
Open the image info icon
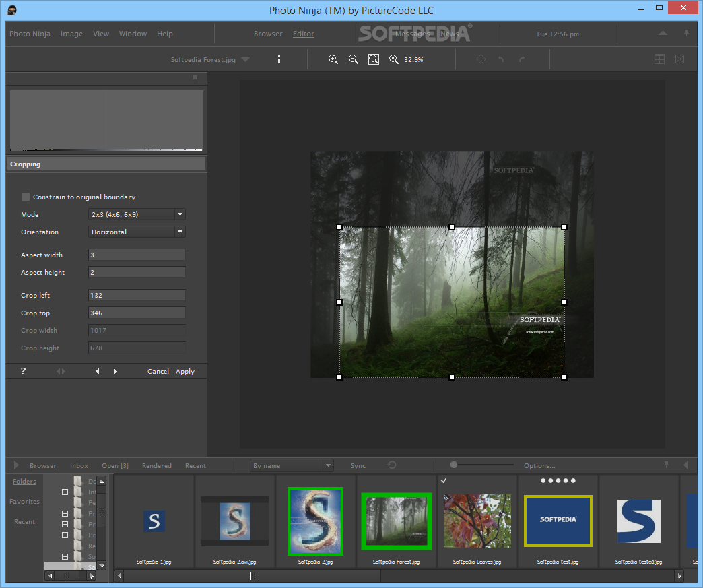click(x=279, y=59)
